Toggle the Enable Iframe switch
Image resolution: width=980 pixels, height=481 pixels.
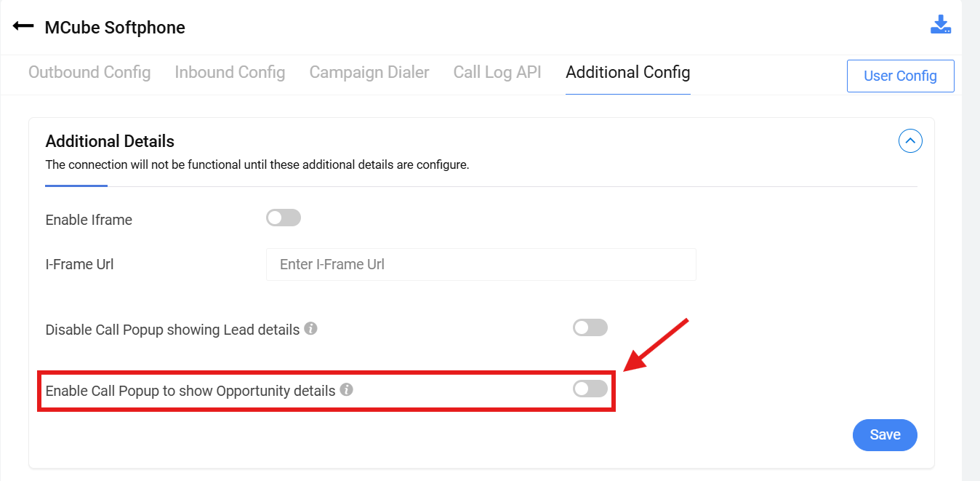point(284,218)
